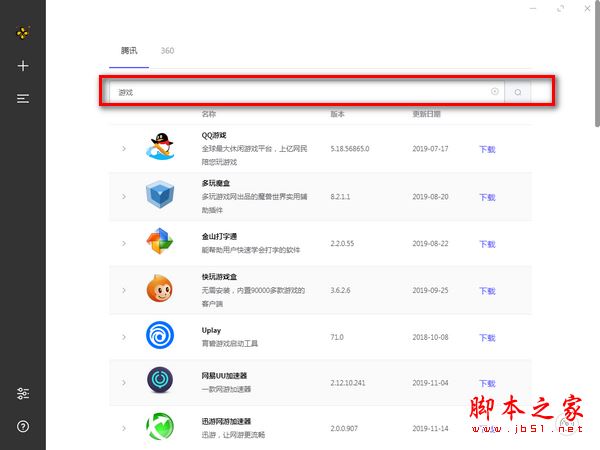
Task: Click the 多玩魔盒 blue cube icon
Action: point(160,194)
